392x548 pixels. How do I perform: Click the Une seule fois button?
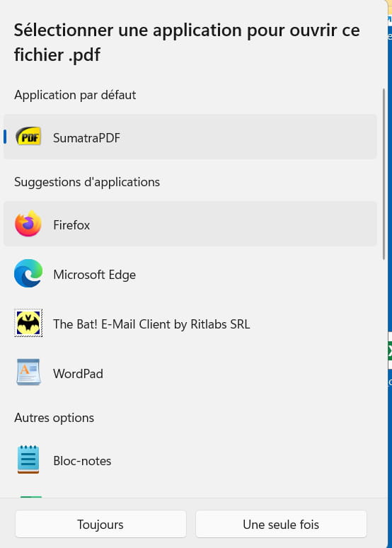281,524
